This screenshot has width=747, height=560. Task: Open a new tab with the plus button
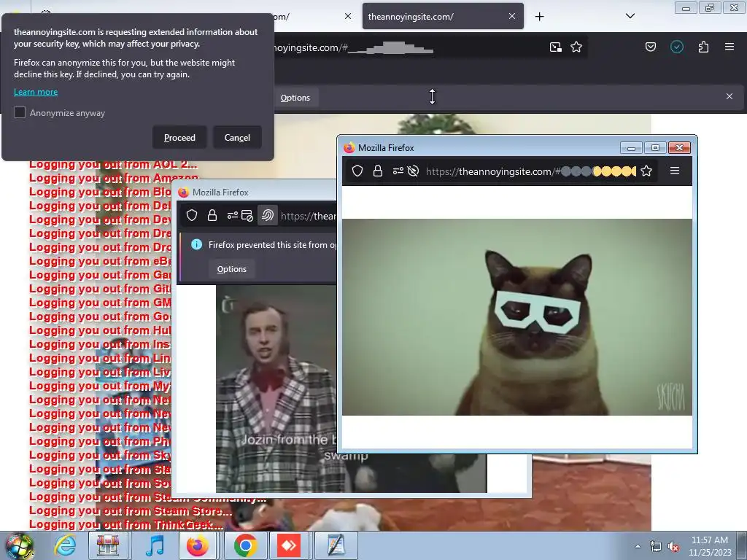coord(539,17)
